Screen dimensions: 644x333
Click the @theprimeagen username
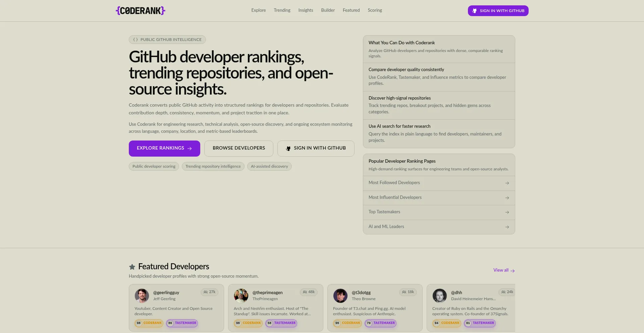[267, 292]
